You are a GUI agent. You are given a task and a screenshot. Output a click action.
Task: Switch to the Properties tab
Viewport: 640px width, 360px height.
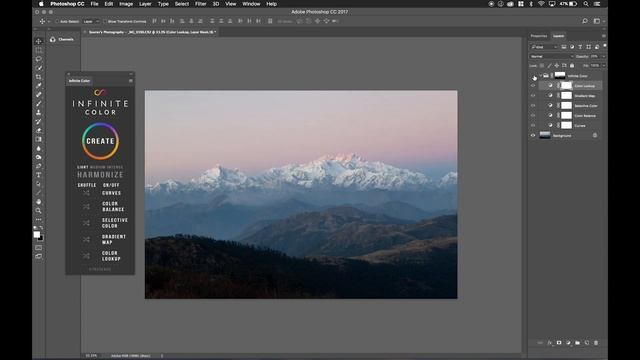(x=539, y=36)
